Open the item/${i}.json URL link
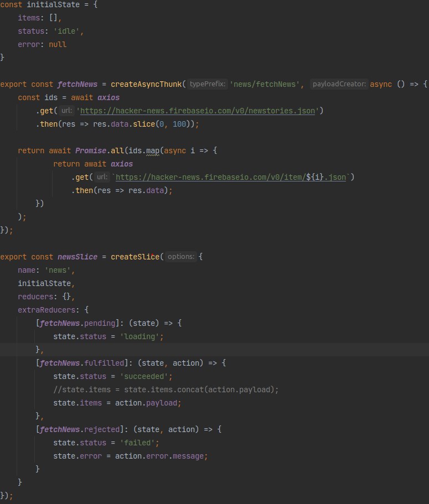Screen dimensions: 429x504 pos(231,177)
